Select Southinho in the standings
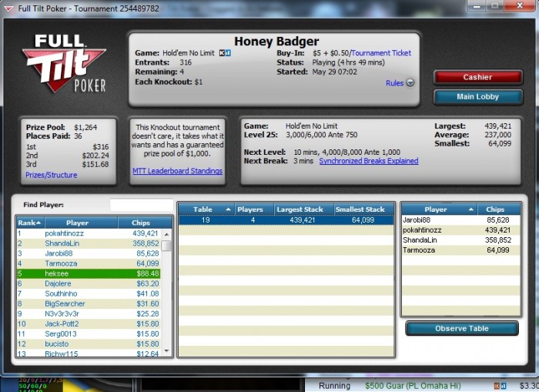Viewport: 539px width, 392px height. pyautogui.click(x=89, y=293)
